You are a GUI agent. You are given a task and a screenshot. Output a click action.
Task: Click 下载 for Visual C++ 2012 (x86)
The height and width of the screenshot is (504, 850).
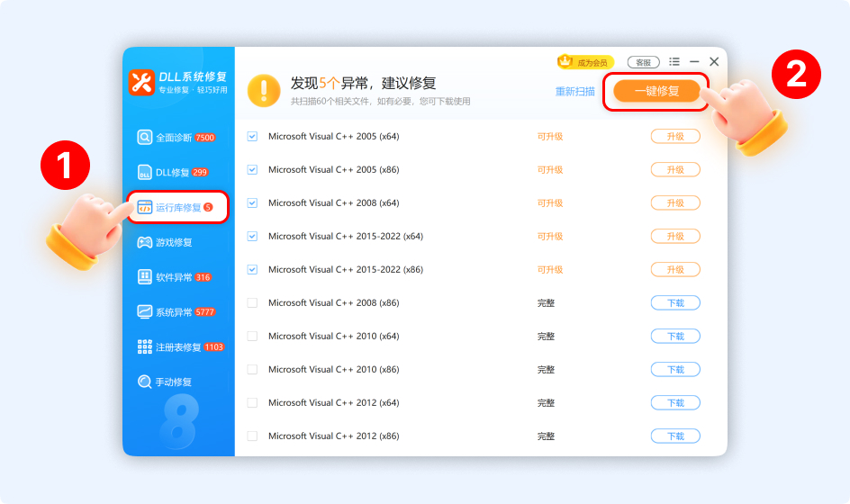(675, 436)
